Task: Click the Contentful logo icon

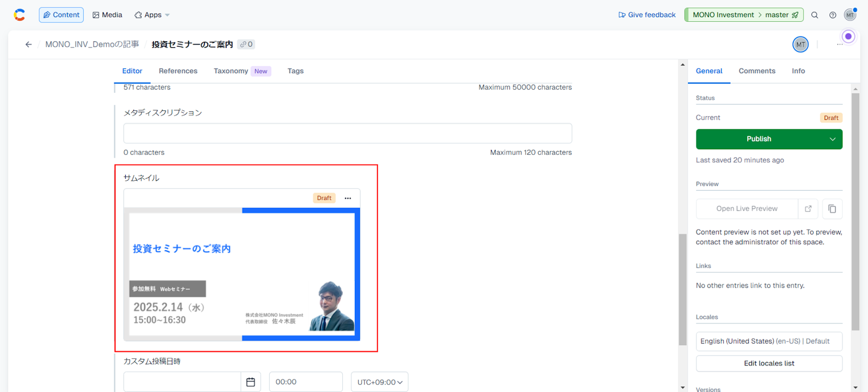Action: click(x=20, y=15)
